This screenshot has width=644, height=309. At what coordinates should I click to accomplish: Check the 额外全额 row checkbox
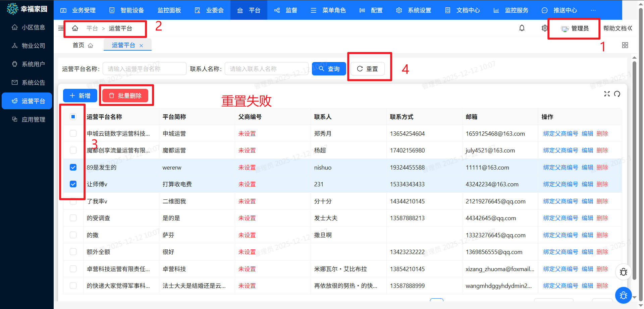[x=73, y=252]
